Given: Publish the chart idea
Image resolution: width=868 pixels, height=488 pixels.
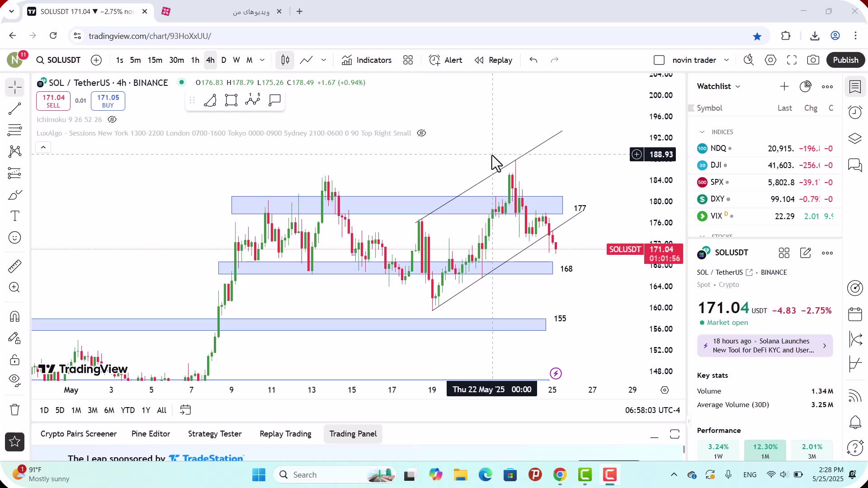Looking at the screenshot, I should coord(846,60).
